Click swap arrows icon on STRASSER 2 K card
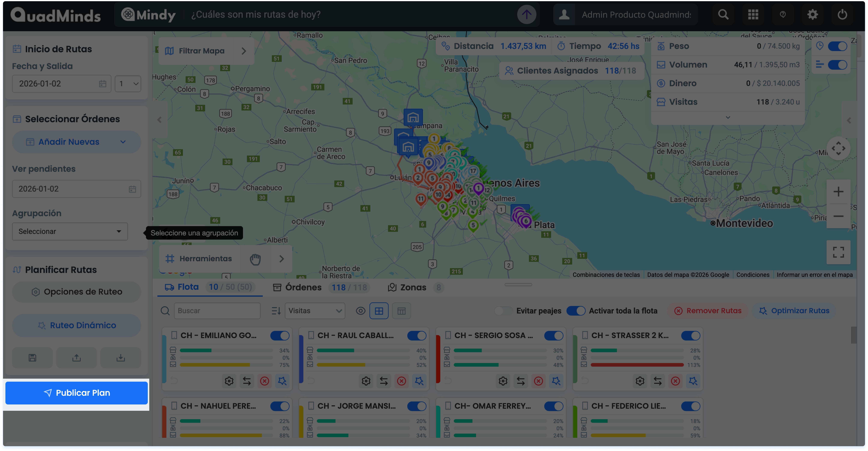868x451 pixels. point(657,381)
